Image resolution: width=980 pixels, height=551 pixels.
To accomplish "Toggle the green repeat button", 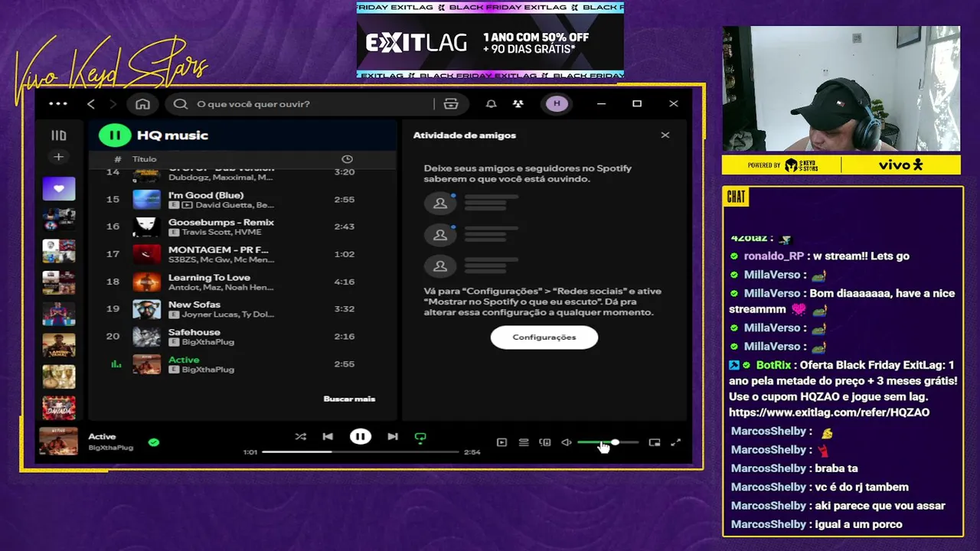I will (x=420, y=438).
